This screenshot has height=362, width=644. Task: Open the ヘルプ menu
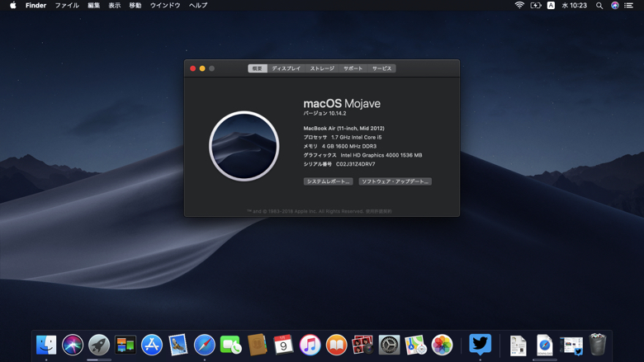(198, 5)
